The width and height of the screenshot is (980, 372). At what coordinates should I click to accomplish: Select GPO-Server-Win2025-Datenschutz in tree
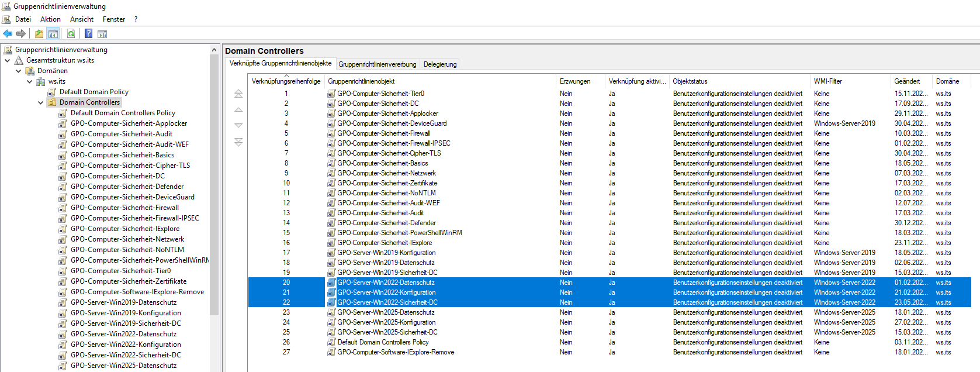(123, 366)
